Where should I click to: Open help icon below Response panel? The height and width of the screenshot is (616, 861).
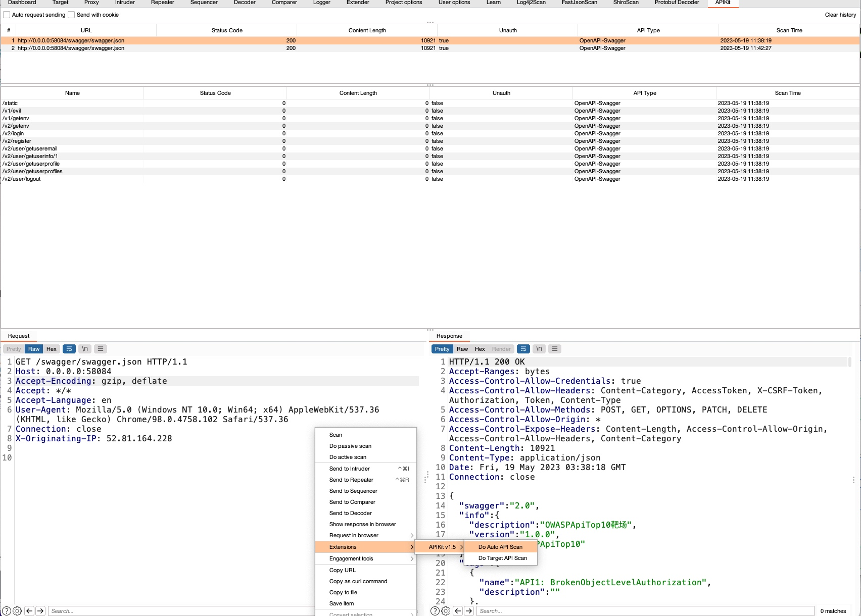point(435,611)
